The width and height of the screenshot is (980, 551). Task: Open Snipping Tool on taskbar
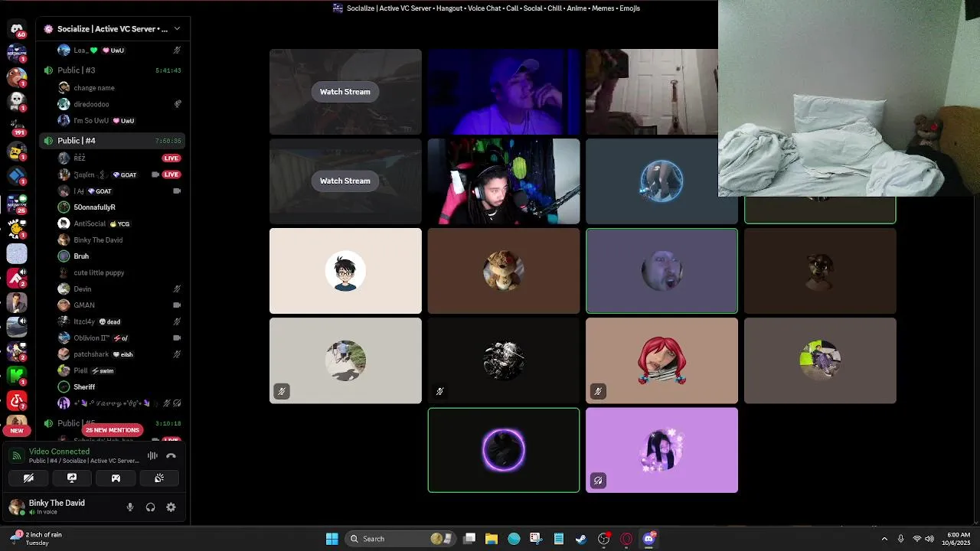536,539
